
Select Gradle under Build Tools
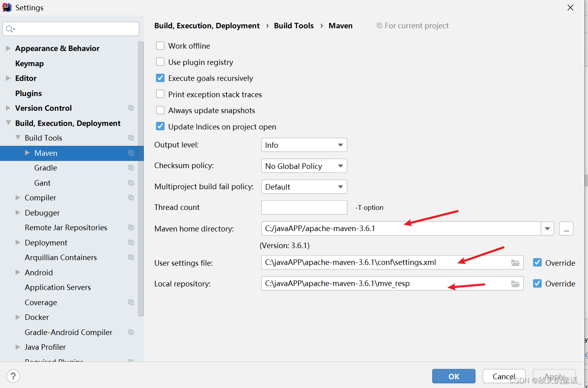(x=45, y=168)
